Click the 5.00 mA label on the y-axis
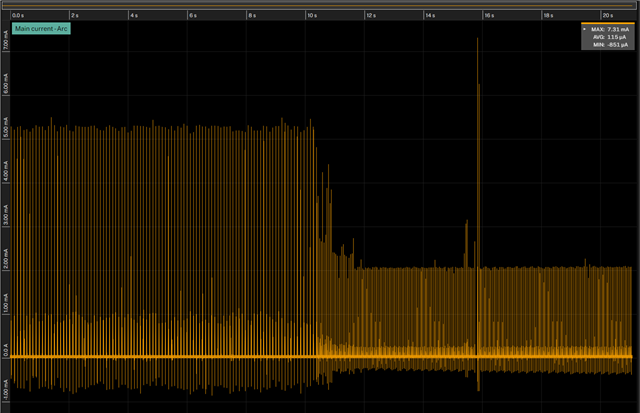The image size is (640, 413). click(5, 128)
